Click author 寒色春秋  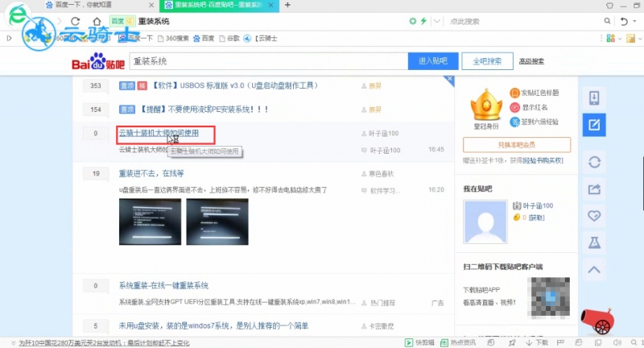(381, 174)
